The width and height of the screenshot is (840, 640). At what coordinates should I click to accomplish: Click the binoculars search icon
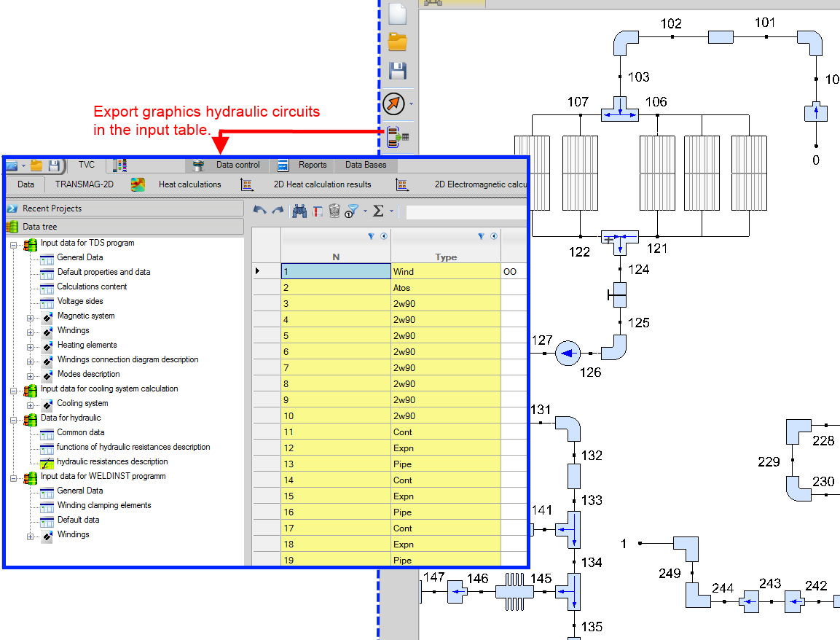299,211
